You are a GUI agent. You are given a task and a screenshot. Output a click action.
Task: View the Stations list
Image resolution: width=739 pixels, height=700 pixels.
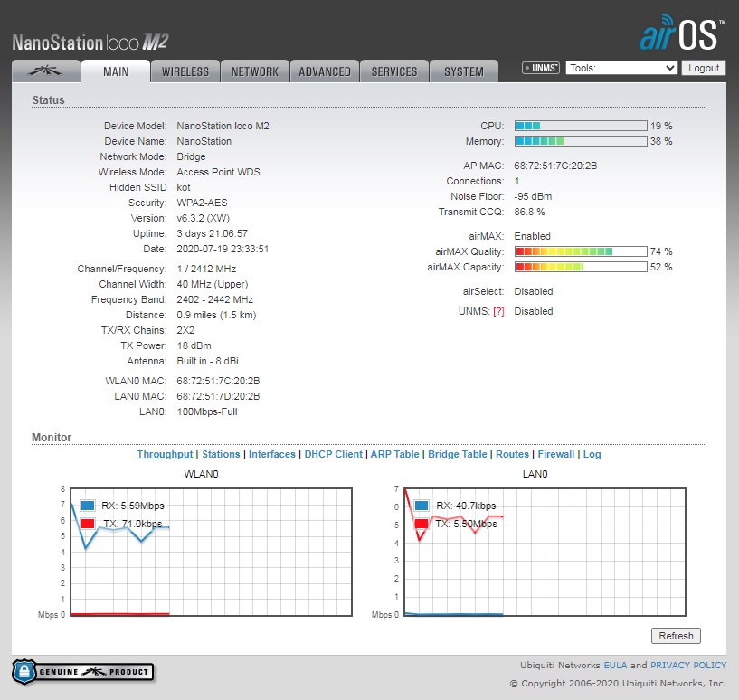[x=221, y=454]
